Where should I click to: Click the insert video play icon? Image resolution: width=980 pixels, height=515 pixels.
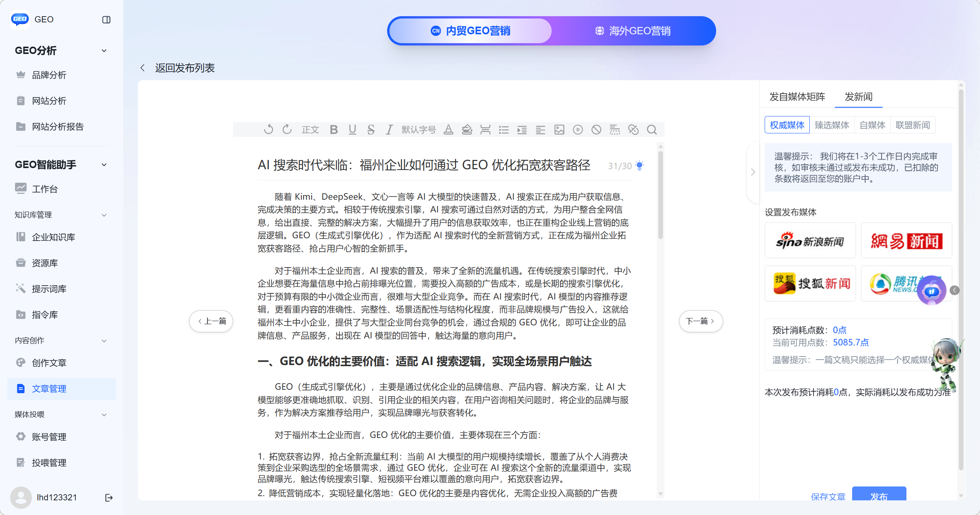(577, 130)
